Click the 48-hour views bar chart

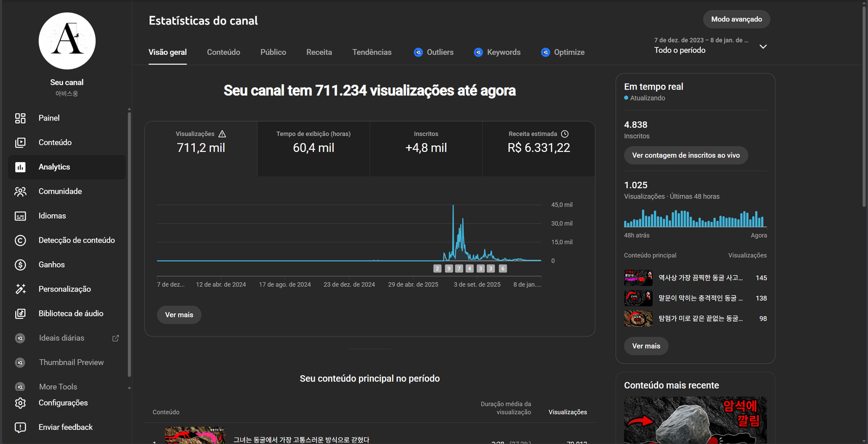[x=695, y=218]
